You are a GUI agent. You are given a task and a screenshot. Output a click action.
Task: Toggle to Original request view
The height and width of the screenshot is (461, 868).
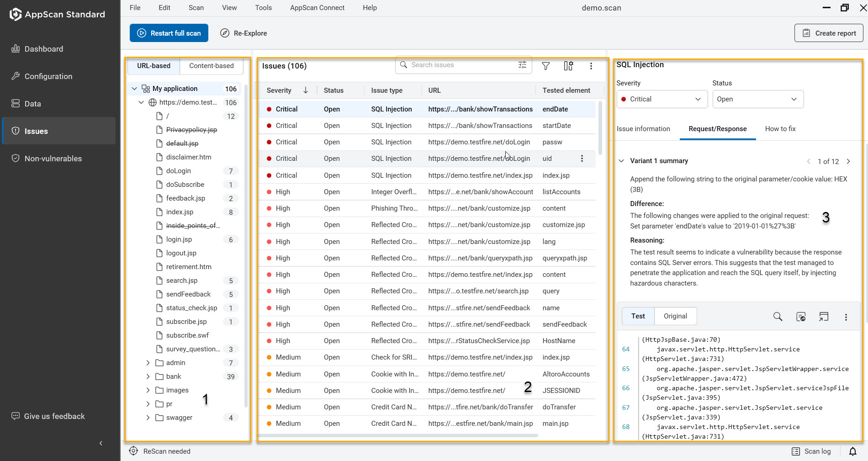pyautogui.click(x=675, y=316)
